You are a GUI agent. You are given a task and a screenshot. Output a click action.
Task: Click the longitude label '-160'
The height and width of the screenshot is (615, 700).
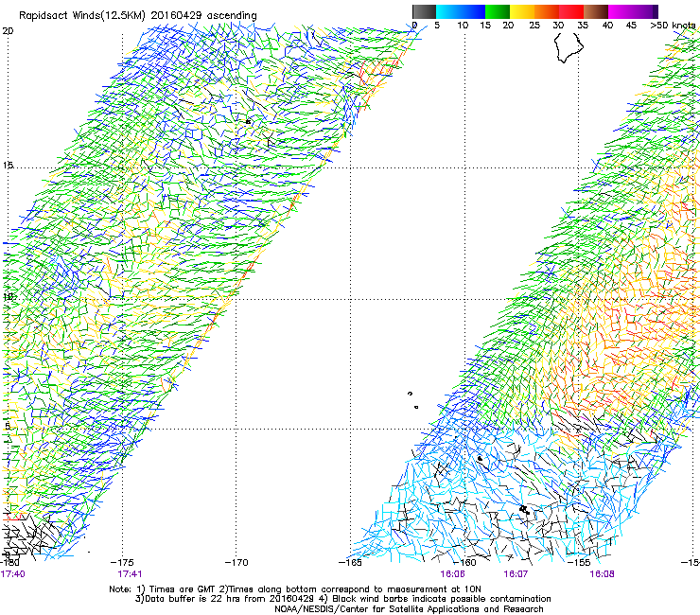[x=464, y=563]
